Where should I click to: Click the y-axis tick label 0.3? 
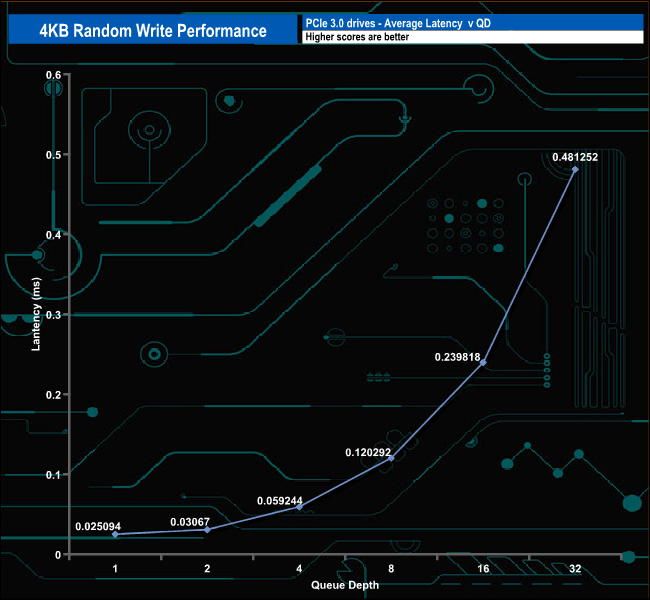point(53,315)
